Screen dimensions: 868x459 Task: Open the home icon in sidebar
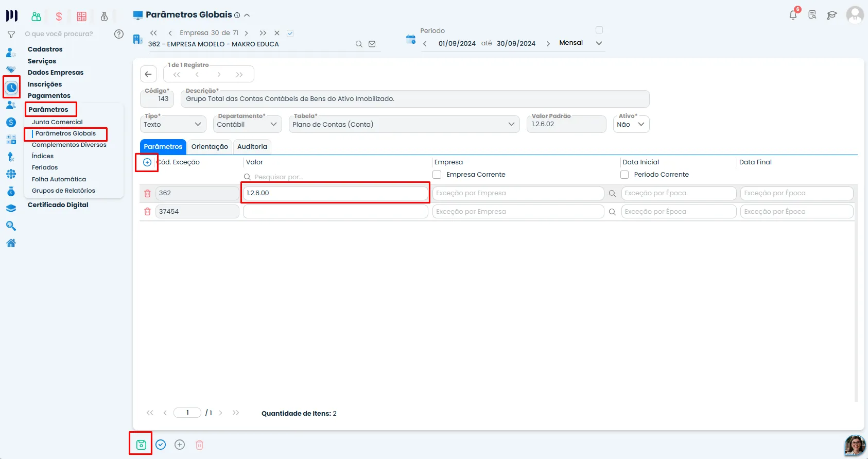(x=11, y=243)
